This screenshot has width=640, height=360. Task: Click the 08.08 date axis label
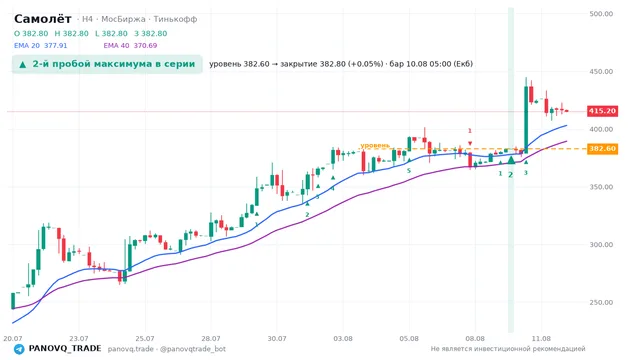(x=475, y=338)
